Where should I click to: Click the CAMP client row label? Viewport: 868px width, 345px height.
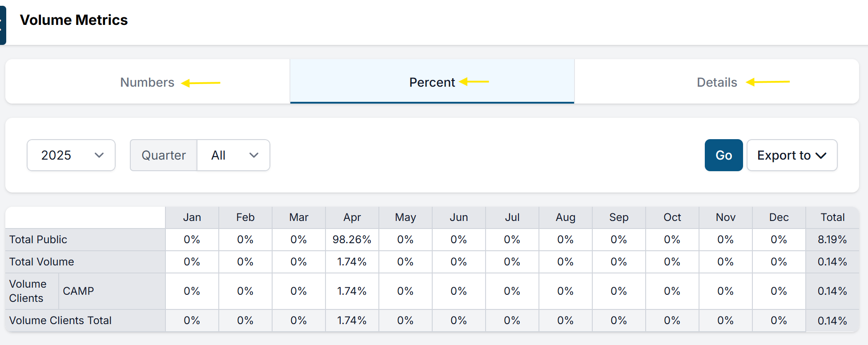(x=78, y=291)
